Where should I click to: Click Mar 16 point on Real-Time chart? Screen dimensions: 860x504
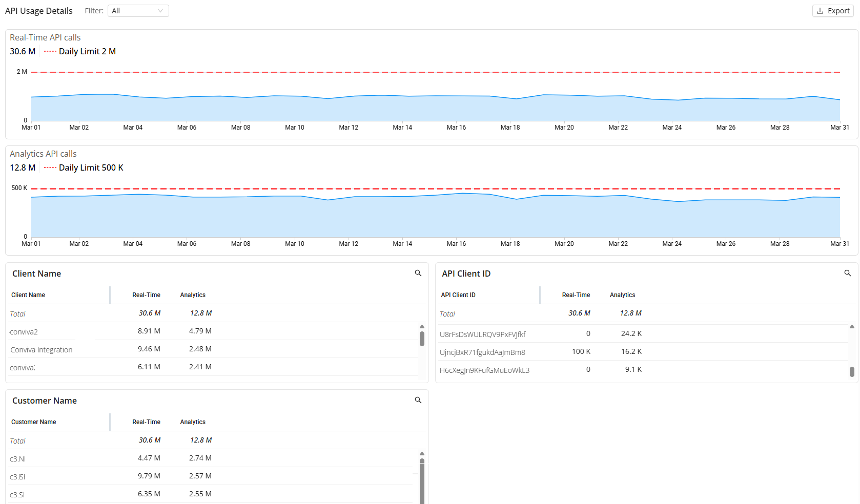click(456, 96)
